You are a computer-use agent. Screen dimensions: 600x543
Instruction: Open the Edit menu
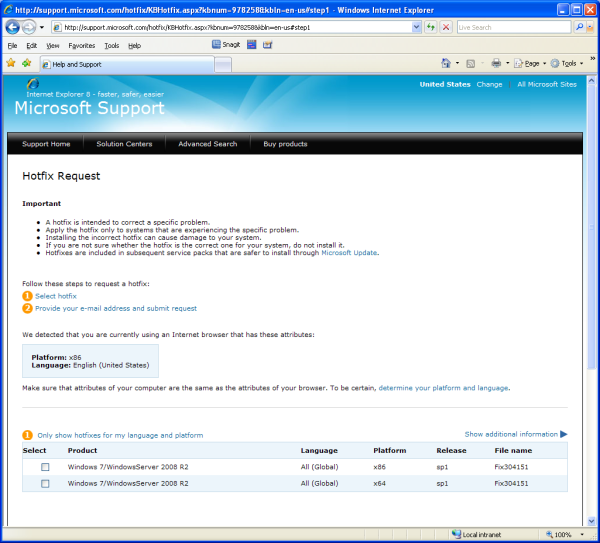point(31,46)
